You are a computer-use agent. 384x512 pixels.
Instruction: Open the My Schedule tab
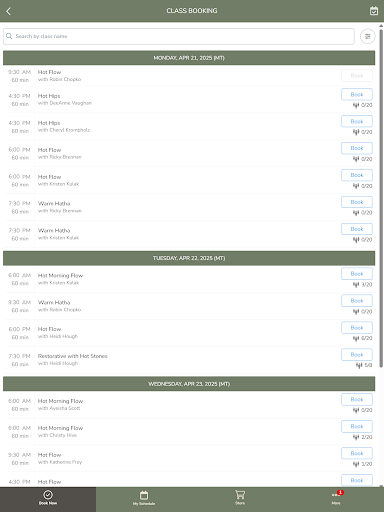coord(144,498)
